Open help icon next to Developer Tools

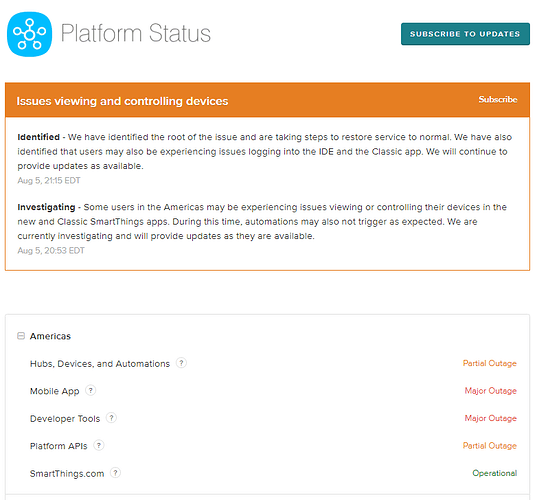(x=111, y=418)
